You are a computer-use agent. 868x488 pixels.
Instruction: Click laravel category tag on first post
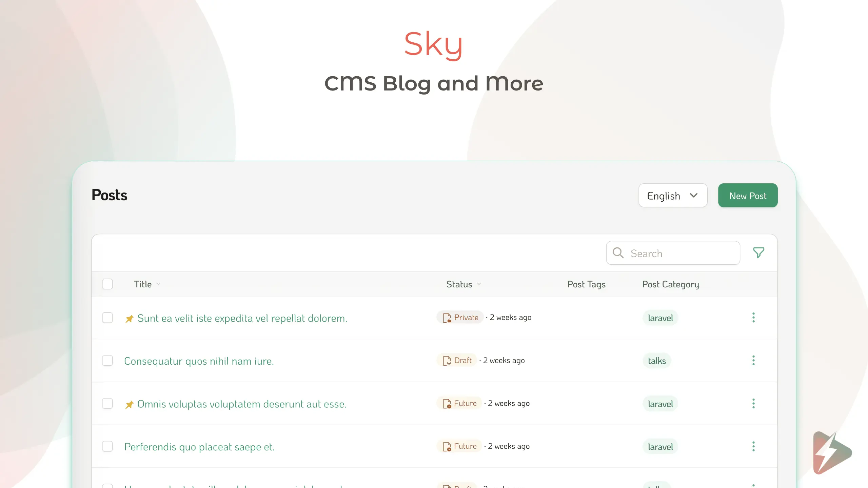click(660, 318)
